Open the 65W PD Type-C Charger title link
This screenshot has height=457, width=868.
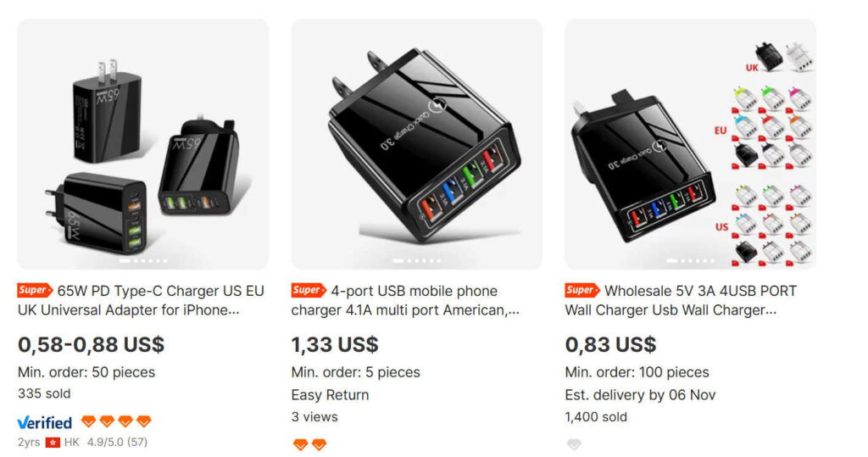click(x=142, y=300)
